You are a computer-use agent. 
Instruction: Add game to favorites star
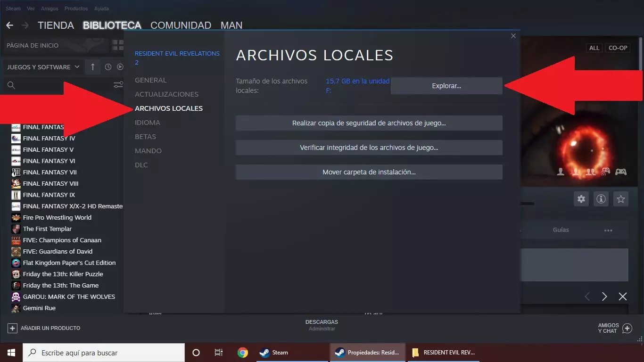[x=621, y=199]
